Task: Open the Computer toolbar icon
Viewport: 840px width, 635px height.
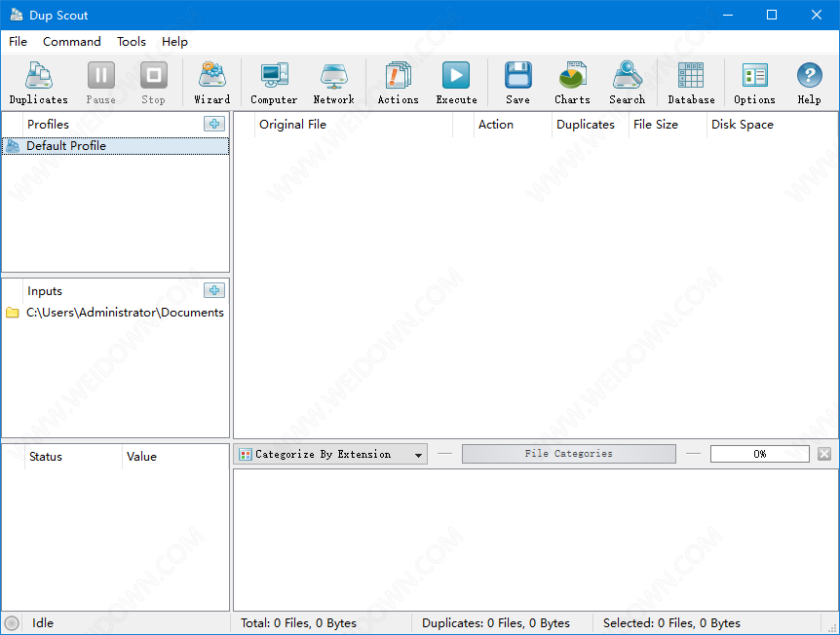Action: coord(274,83)
